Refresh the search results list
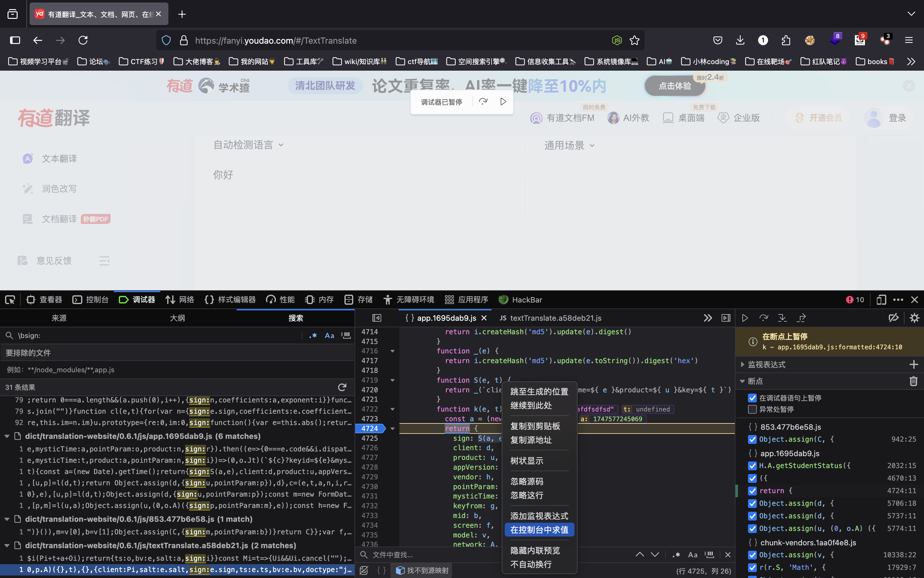 click(342, 387)
